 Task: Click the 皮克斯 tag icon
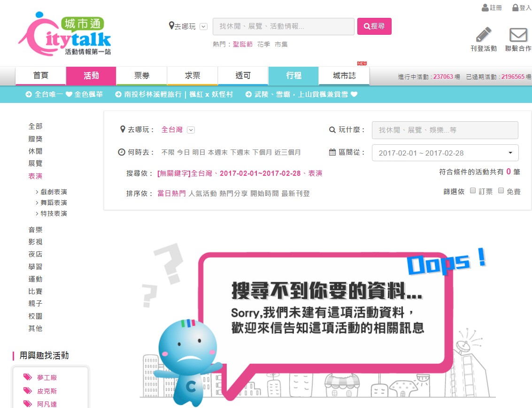[x=28, y=391]
